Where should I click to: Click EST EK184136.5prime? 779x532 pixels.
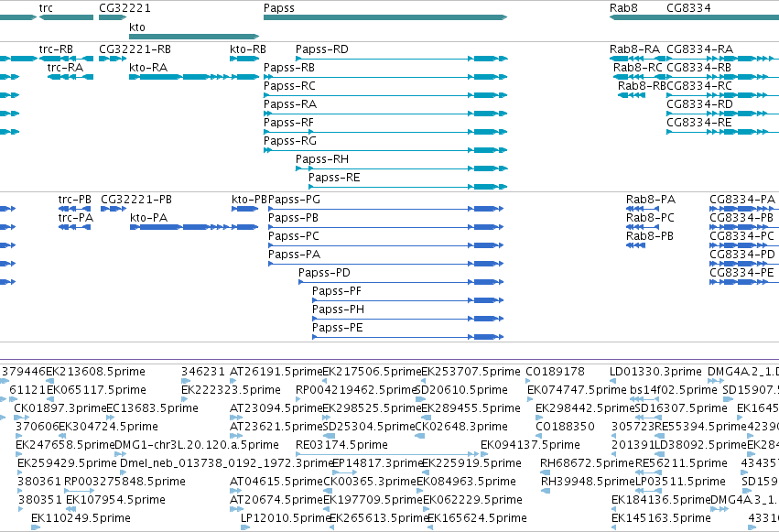(x=661, y=499)
